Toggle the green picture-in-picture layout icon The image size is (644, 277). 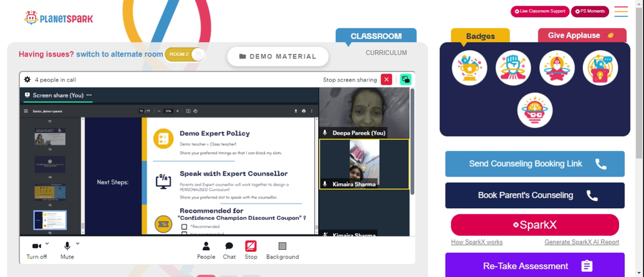[x=406, y=79]
